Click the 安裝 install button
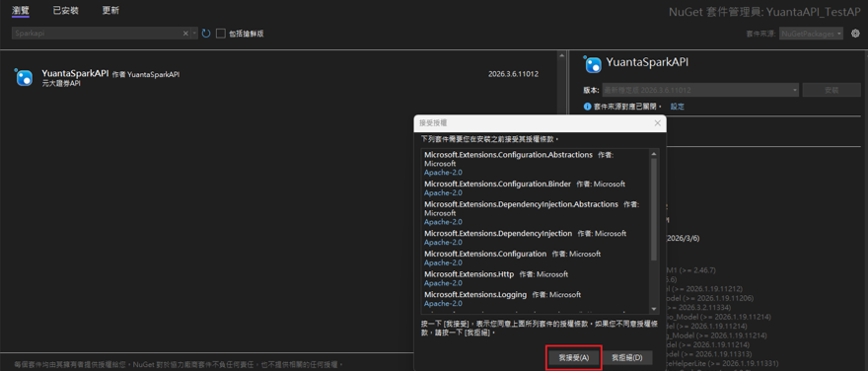 [x=832, y=90]
